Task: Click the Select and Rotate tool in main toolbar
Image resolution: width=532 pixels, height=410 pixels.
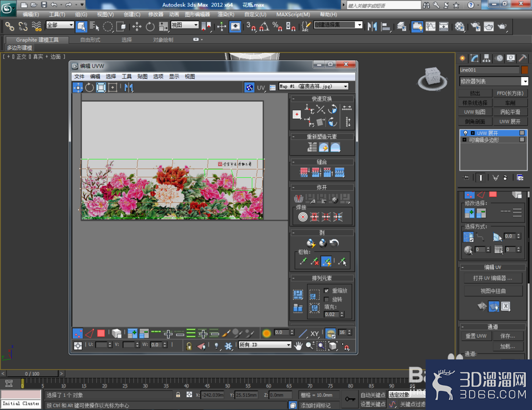Action: [150, 27]
